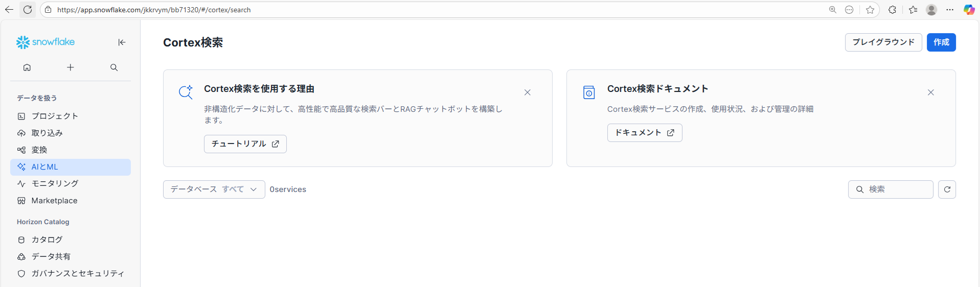The width and height of the screenshot is (980, 287).
Task: Open browser extensions puzzle icon
Action: (x=893, y=10)
